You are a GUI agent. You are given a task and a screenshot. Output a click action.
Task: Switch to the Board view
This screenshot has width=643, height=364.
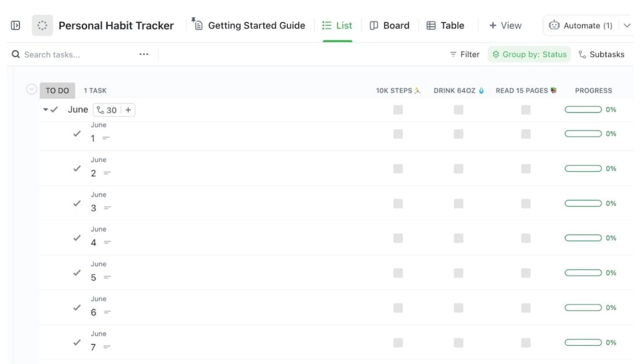390,25
